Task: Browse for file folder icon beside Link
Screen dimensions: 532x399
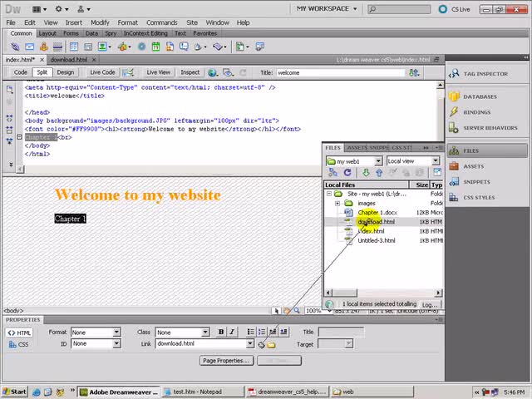Action: 271,345
